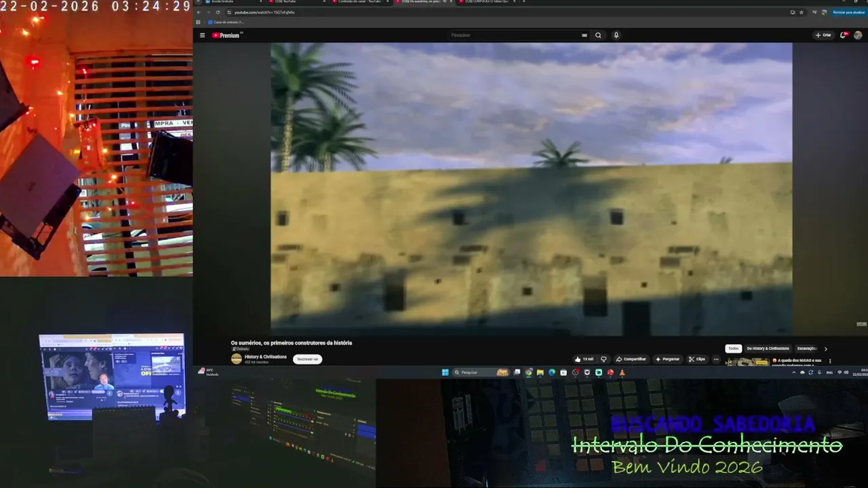Open YouTube notifications bell

[844, 35]
